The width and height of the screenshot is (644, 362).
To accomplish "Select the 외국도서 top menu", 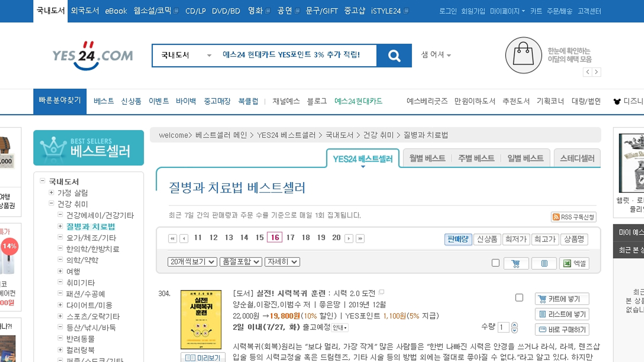I will click(x=85, y=11).
